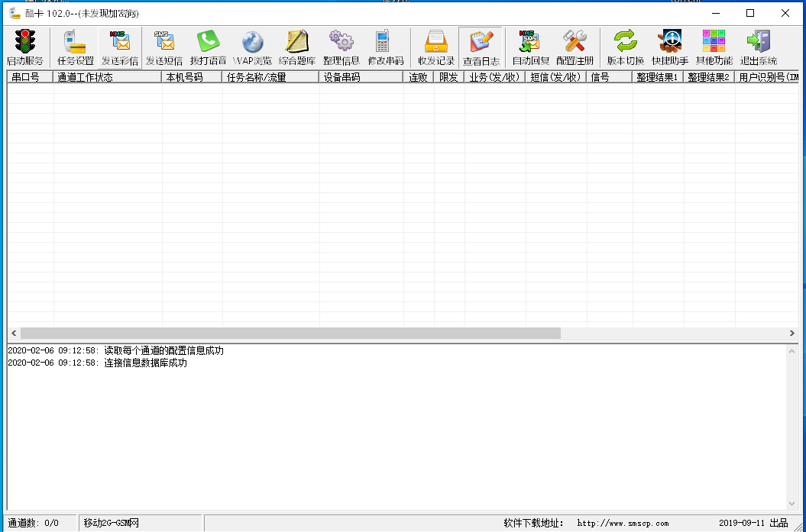Image resolution: width=806 pixels, height=532 pixels.
Task: Click table horizontal scrollbar right arrow
Action: pyautogui.click(x=792, y=334)
